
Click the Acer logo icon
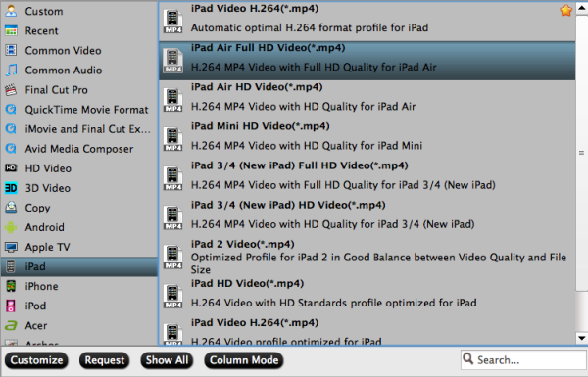point(11,325)
